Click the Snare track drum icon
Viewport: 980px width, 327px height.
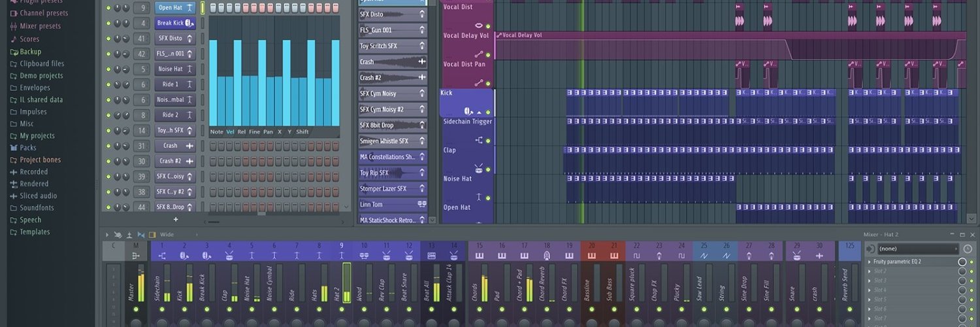(796, 255)
